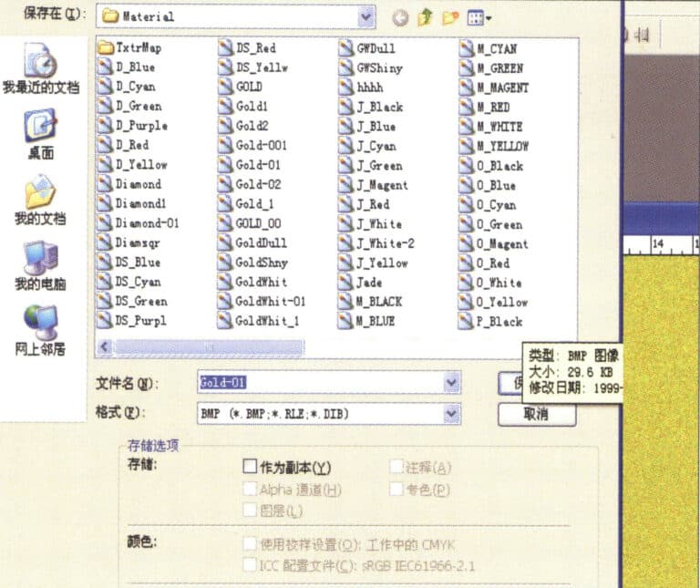Image resolution: width=700 pixels, height=588 pixels.
Task: Toggle 使用校样设置 proof setup checkbox
Action: pos(250,544)
